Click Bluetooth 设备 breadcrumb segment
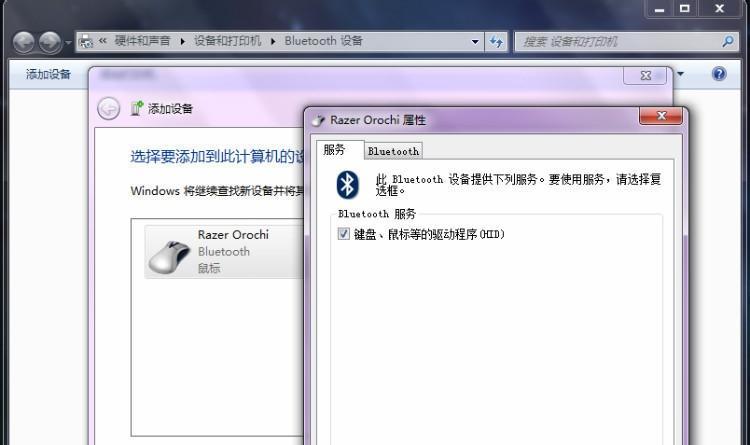 (x=323, y=41)
